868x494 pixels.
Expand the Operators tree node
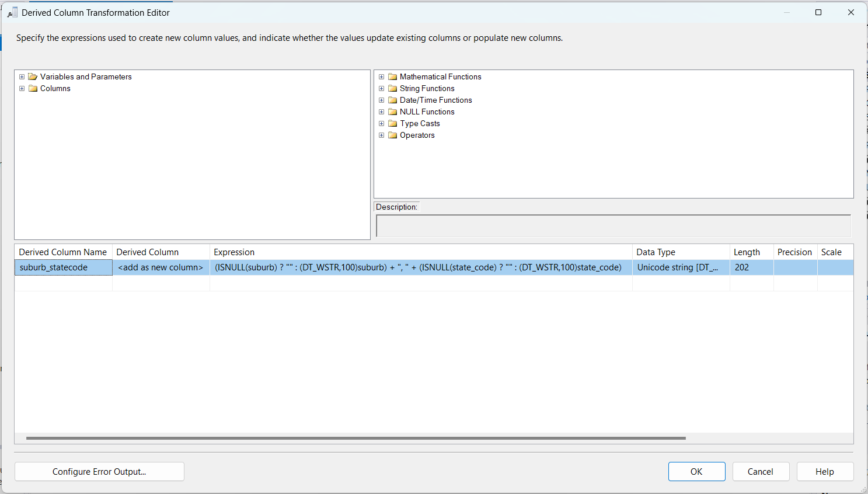382,135
